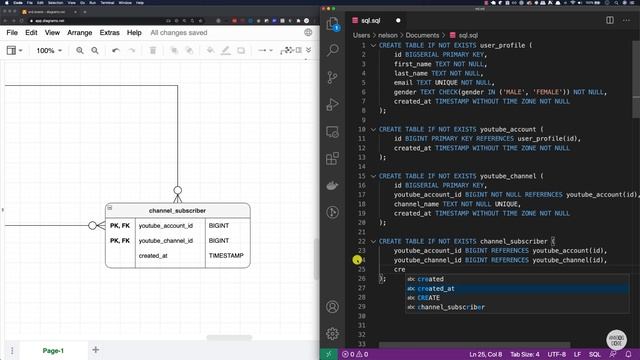
Task: Click the circular icon below Docker in activity bar
Action: [x=333, y=212]
